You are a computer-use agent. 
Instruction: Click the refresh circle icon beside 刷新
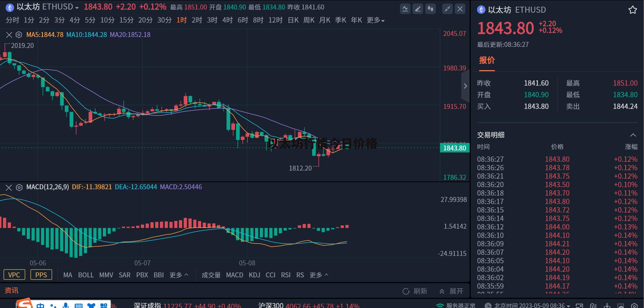(406, 291)
